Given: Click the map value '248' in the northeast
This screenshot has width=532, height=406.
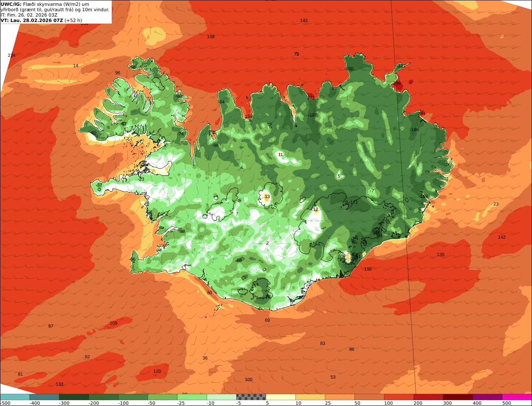Looking at the screenshot, I should click(x=397, y=83).
